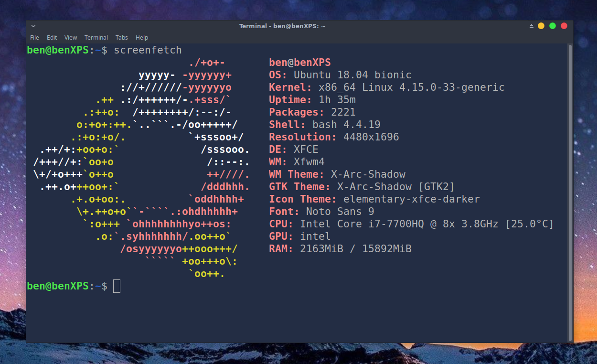Select the Kernel x86_64 Linux line
The height and width of the screenshot is (364, 597).
(387, 87)
